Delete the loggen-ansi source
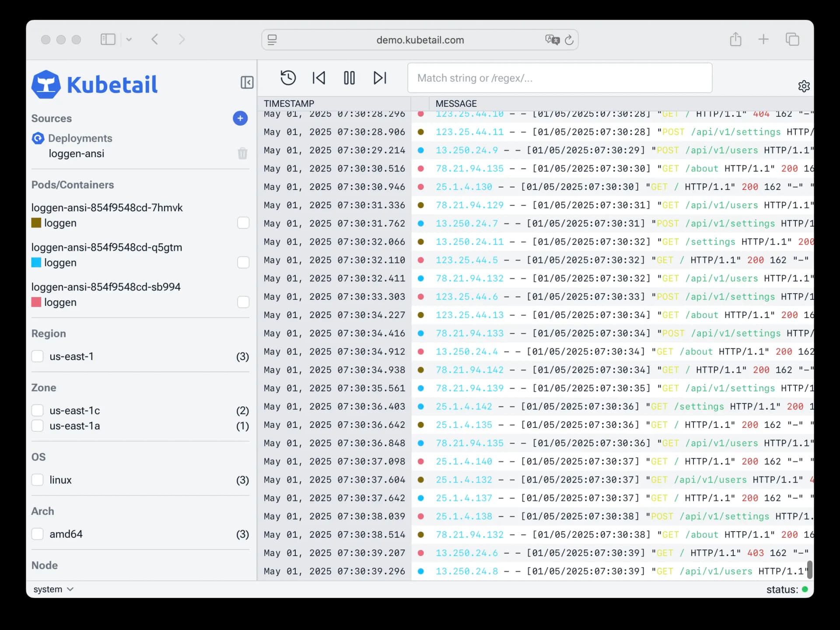 point(242,153)
